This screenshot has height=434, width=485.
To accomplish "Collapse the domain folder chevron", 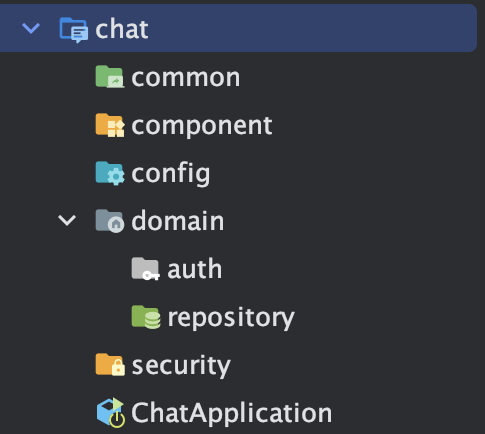I will [67, 220].
